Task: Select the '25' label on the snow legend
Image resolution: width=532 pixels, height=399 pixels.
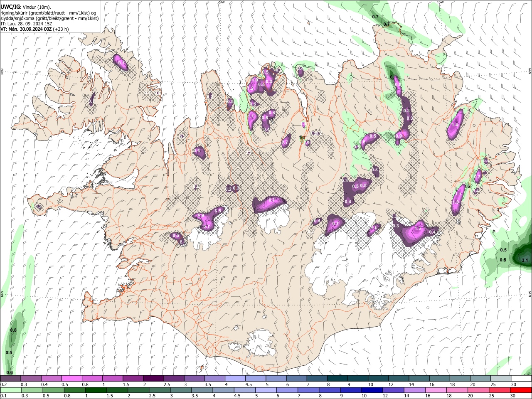Action: point(493,384)
